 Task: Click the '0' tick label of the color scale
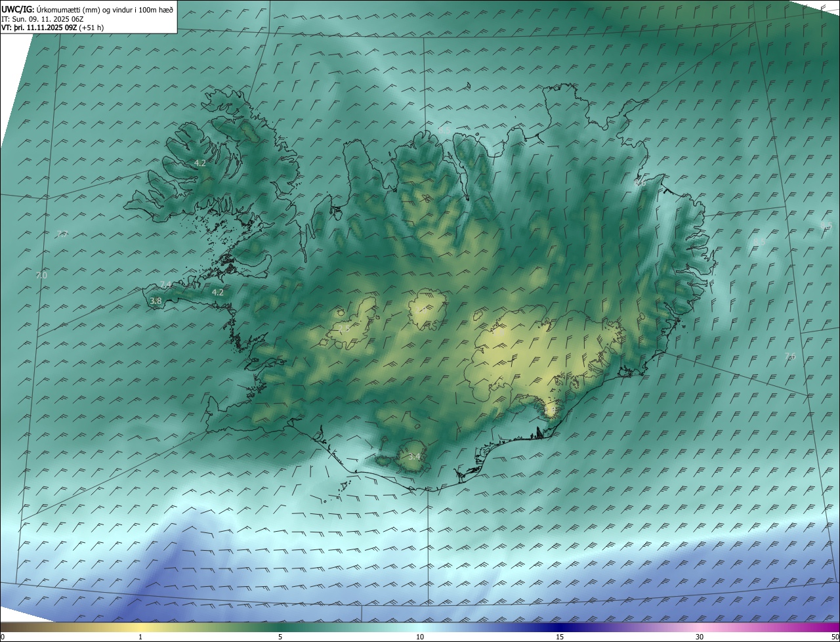tap(3, 637)
